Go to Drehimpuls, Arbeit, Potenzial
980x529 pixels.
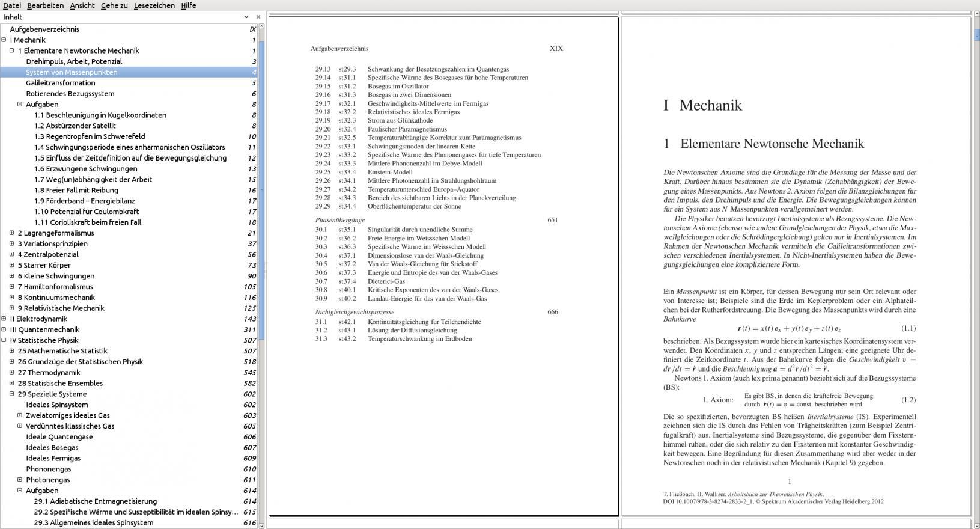(x=74, y=61)
